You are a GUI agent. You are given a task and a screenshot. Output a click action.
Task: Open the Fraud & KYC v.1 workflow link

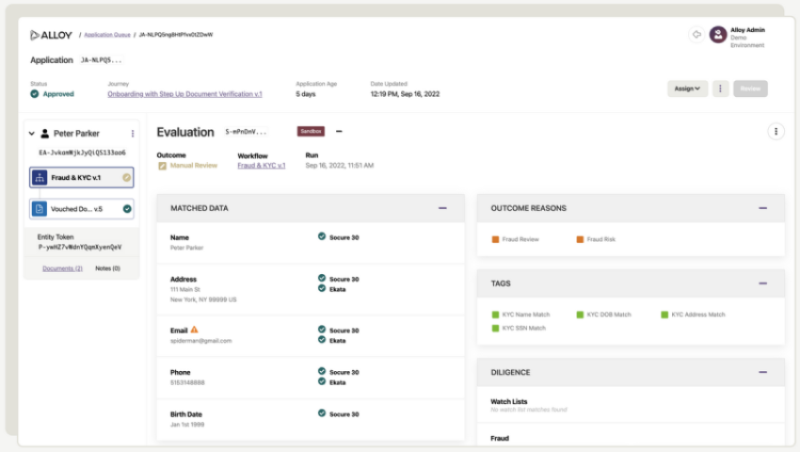click(261, 166)
